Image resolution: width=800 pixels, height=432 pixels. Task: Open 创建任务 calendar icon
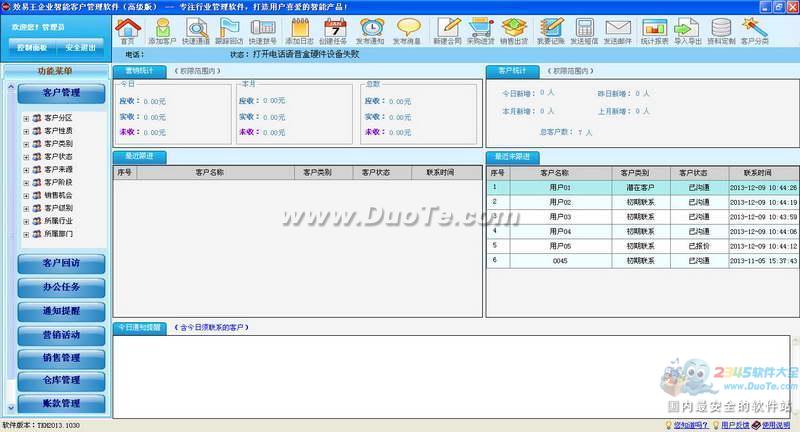(334, 32)
